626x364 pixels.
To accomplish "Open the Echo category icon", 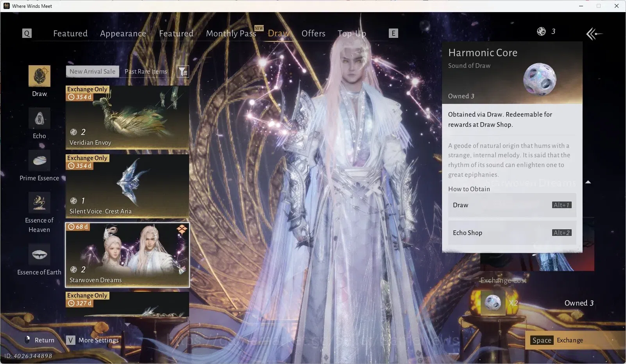I will tap(39, 118).
